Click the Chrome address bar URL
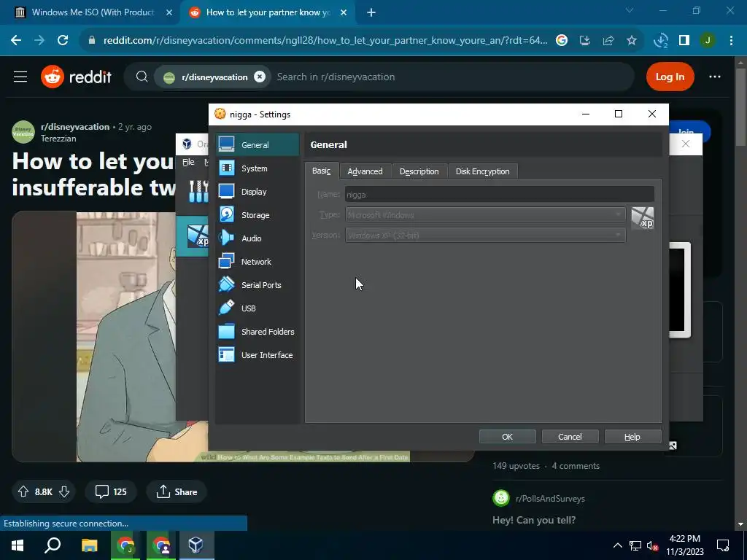 tap(325, 41)
